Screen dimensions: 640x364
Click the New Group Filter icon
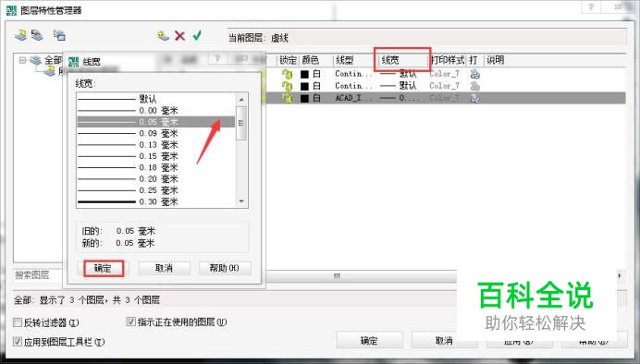(x=37, y=35)
